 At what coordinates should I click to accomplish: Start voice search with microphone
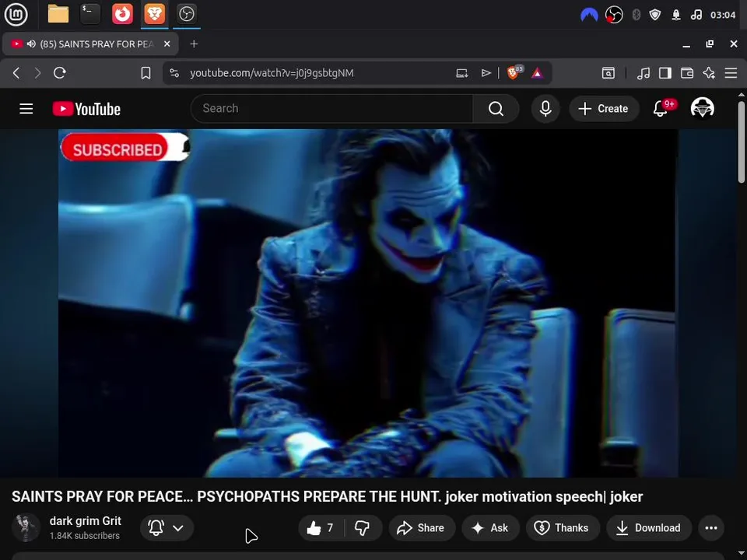545,109
